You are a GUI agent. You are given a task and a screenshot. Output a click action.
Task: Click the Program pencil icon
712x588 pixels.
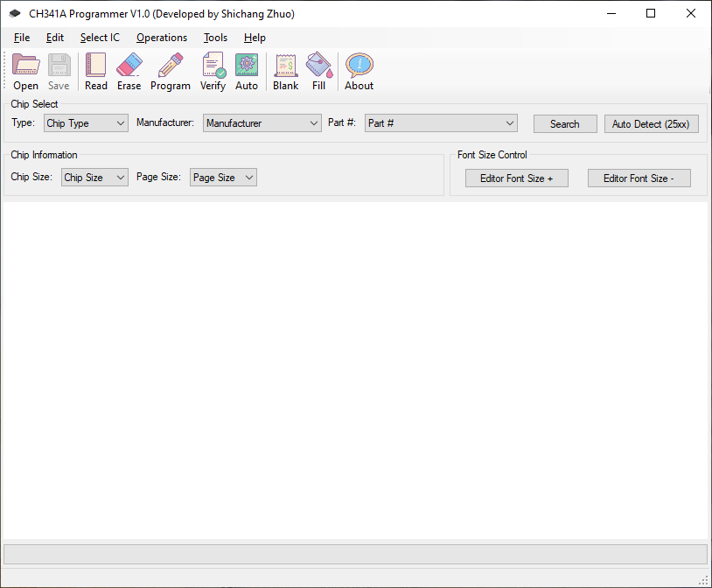tap(171, 65)
